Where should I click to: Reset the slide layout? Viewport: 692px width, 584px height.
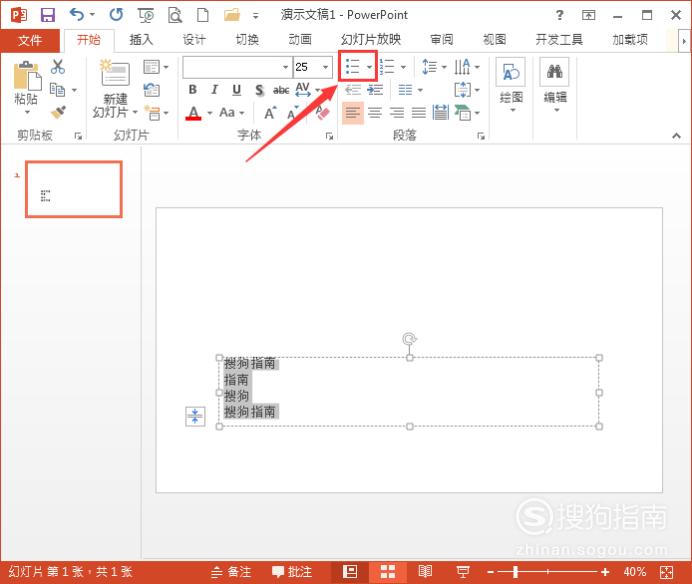pos(151,90)
